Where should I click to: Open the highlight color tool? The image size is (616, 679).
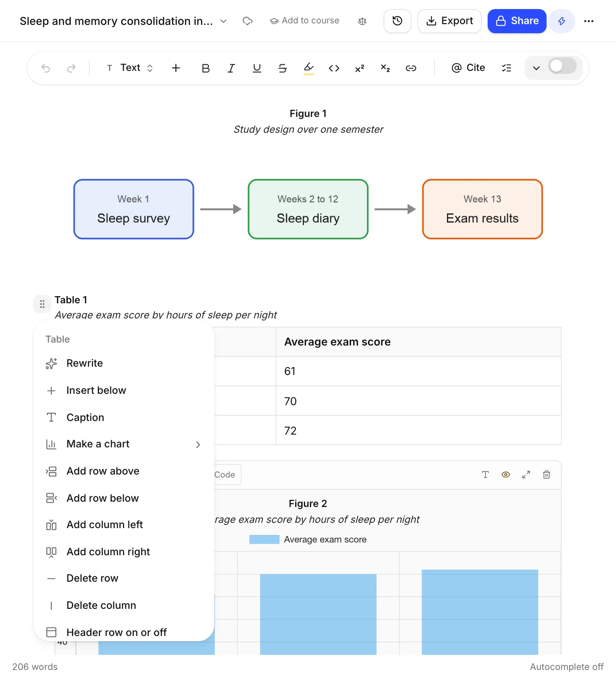click(x=309, y=68)
